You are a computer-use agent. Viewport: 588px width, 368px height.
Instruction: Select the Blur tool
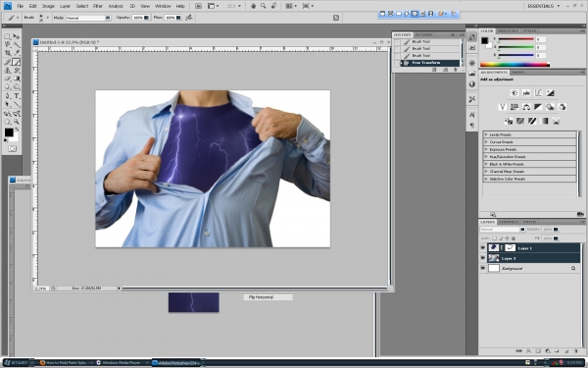point(7,86)
